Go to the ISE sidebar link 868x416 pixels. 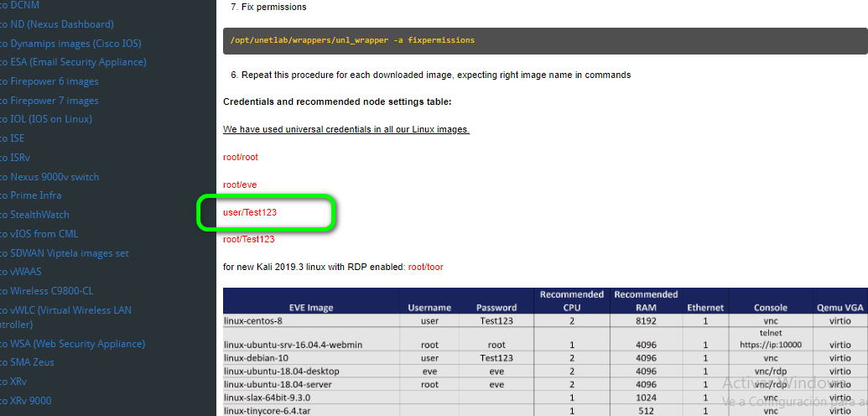[17, 138]
